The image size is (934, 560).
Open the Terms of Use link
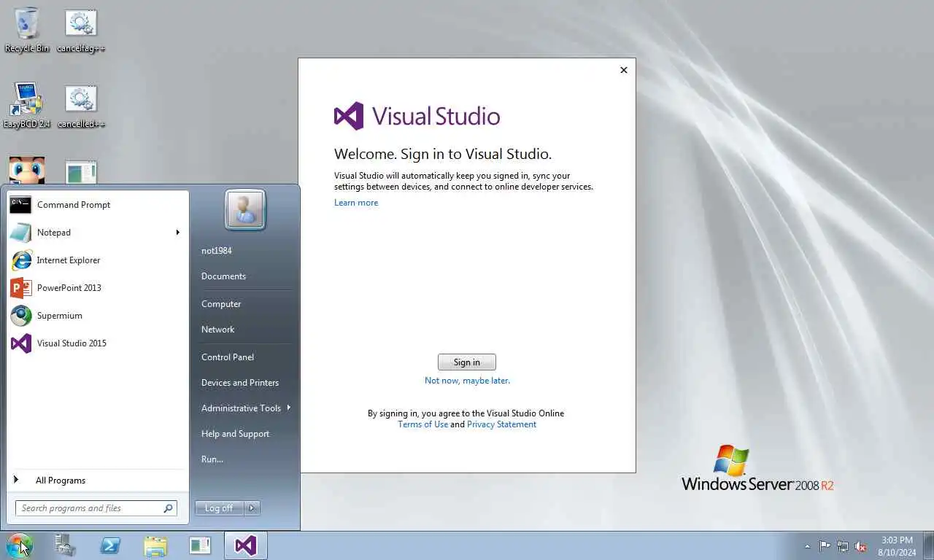click(x=423, y=424)
